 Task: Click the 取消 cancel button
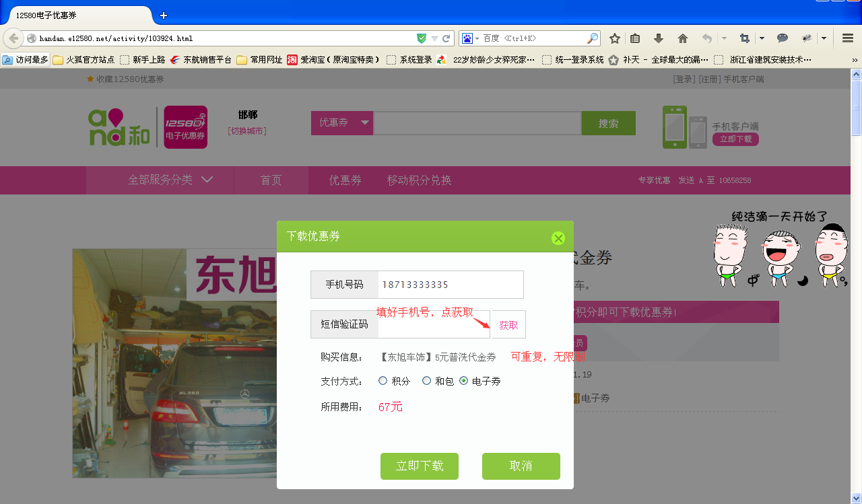521,466
